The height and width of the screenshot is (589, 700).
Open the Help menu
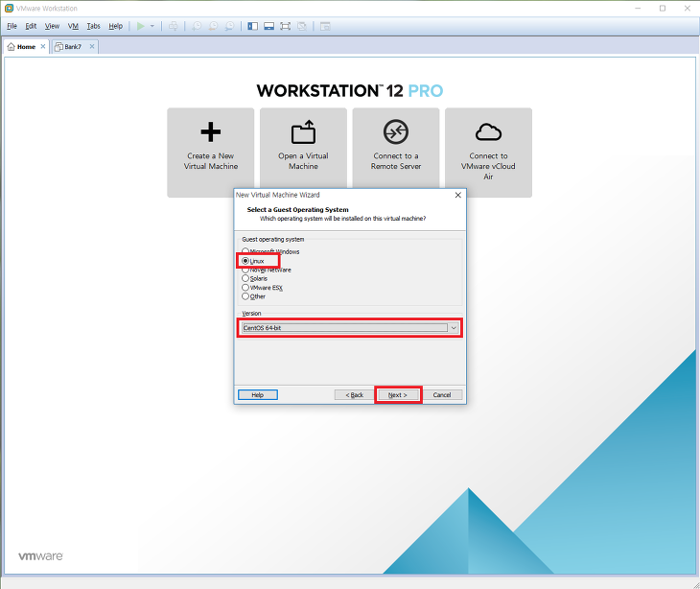pyautogui.click(x=116, y=26)
